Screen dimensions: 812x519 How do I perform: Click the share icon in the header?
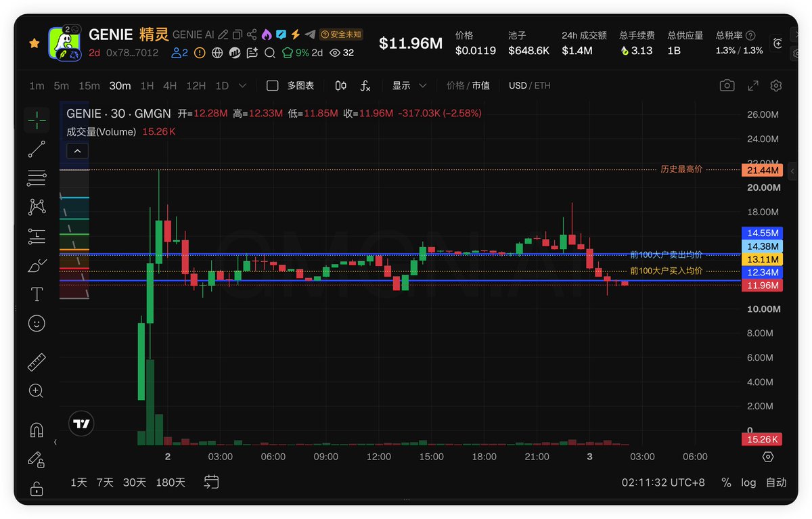pos(252,35)
